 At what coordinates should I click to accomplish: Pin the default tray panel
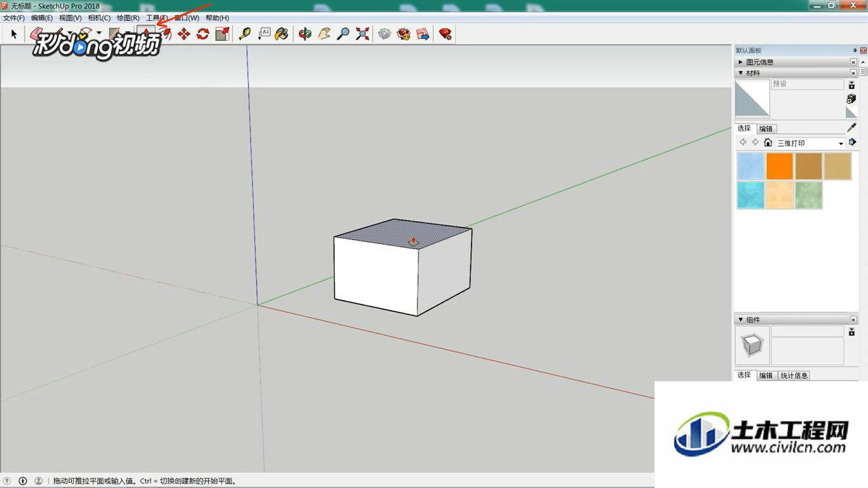pyautogui.click(x=855, y=50)
